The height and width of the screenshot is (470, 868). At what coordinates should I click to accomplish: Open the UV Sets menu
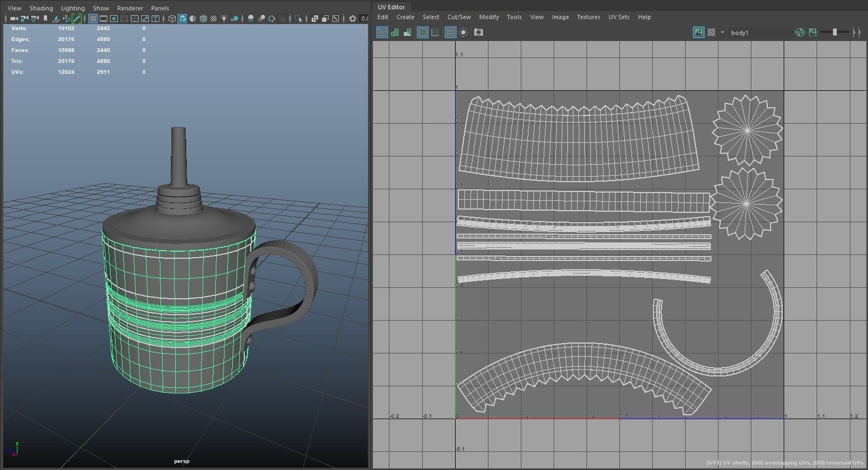coord(619,17)
